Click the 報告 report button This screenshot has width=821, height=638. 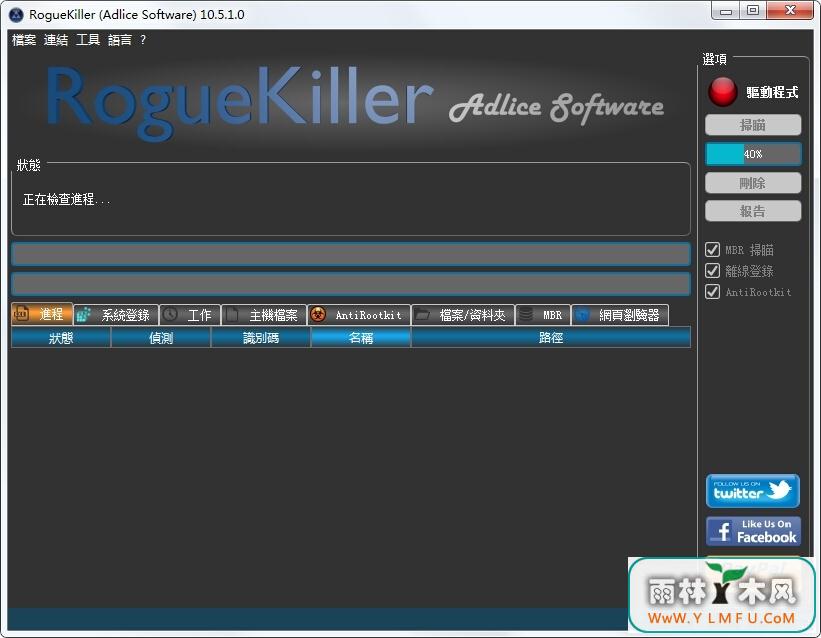753,211
